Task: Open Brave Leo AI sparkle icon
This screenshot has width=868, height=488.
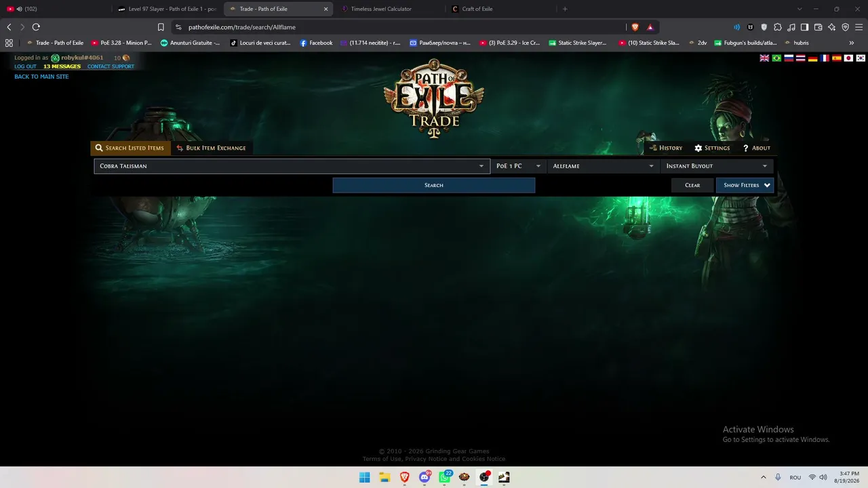Action: 831,27
